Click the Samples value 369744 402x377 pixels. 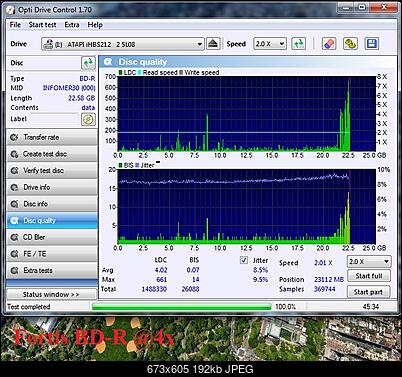tap(324, 289)
